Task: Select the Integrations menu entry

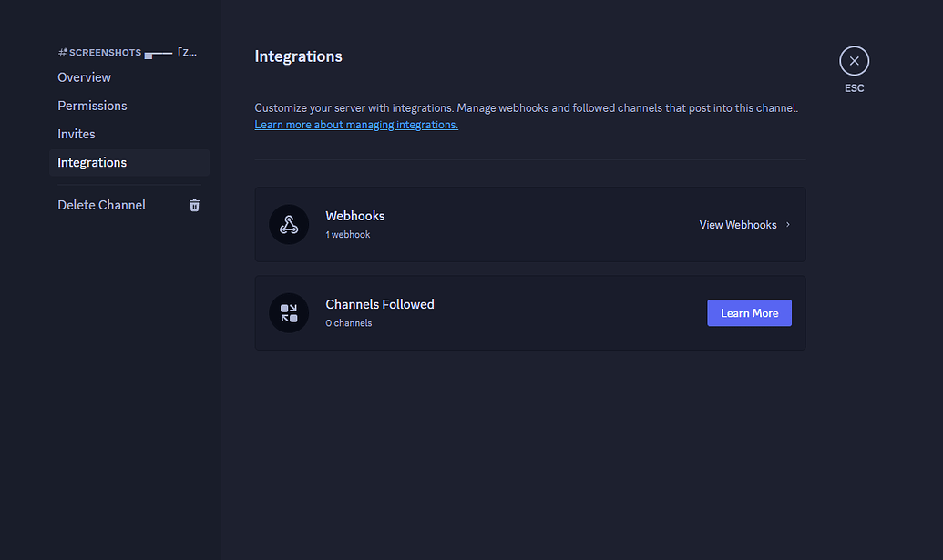Action: click(x=92, y=162)
